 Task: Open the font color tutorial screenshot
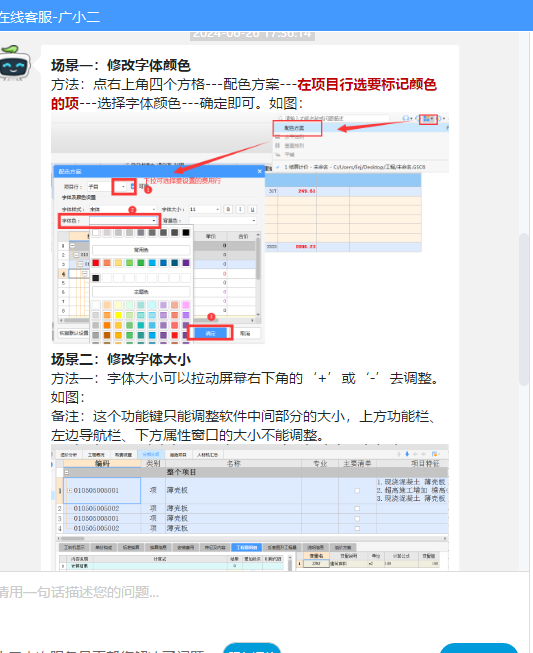[250, 228]
